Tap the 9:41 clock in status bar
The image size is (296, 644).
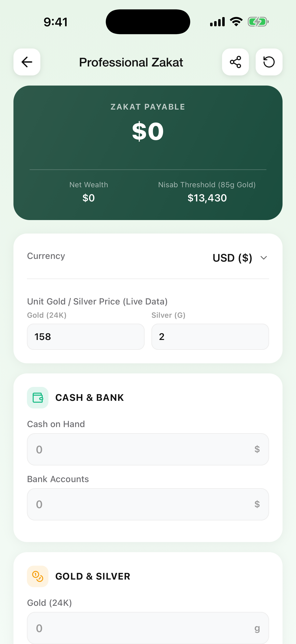[x=55, y=22]
